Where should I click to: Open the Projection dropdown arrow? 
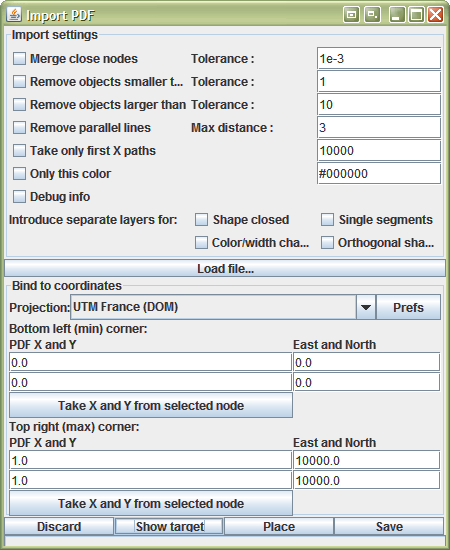[366, 307]
